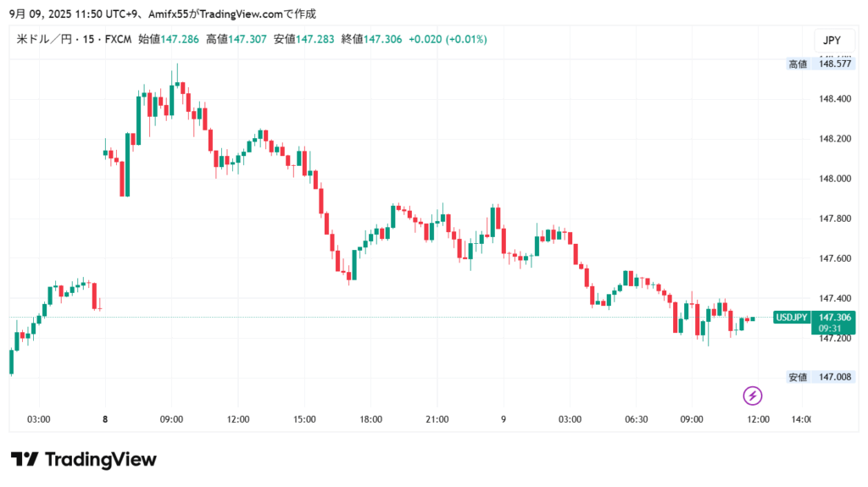
Task: Click the 09:31 bar countdown timer
Action: pyautogui.click(x=828, y=329)
